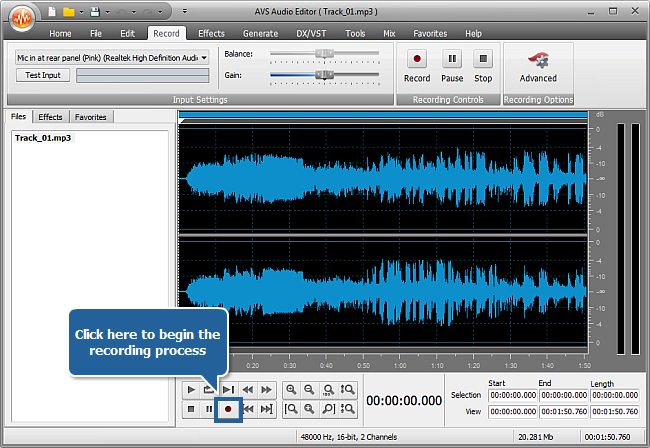Open the Favorites ribbon tab
The width and height of the screenshot is (650, 448).
click(x=430, y=34)
